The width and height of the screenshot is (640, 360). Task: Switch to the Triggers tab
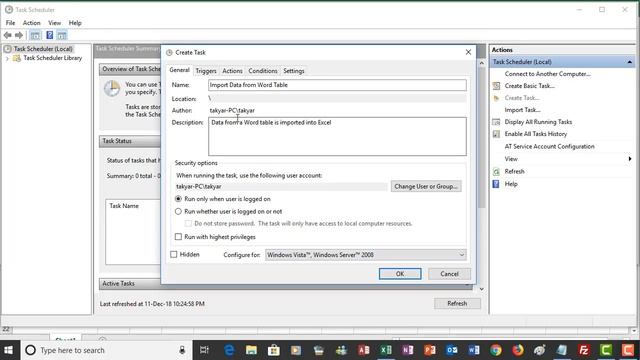click(x=206, y=71)
